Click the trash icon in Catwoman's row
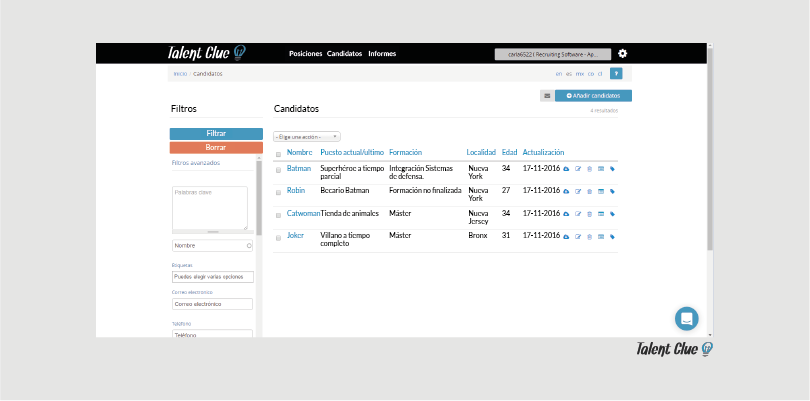 point(589,213)
